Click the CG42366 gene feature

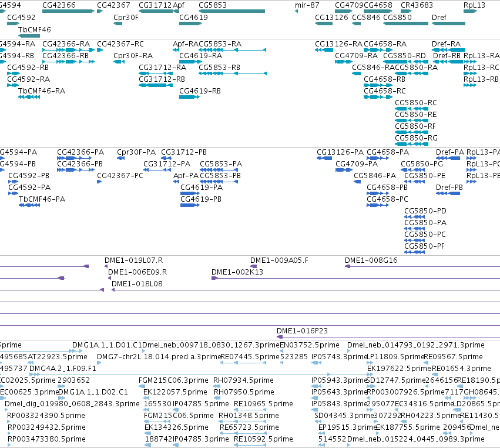[x=69, y=11]
